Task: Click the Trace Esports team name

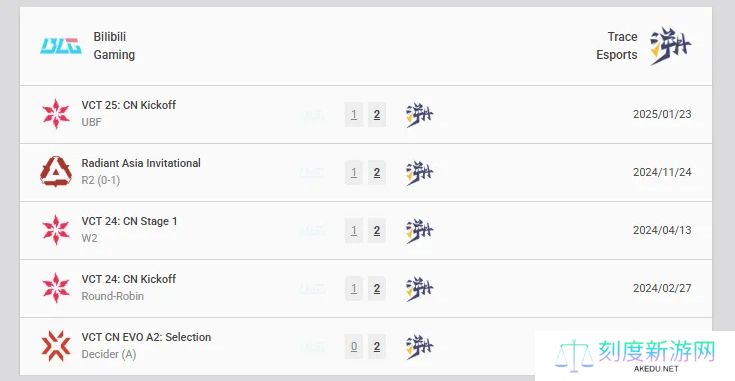Action: pyautogui.click(x=617, y=45)
